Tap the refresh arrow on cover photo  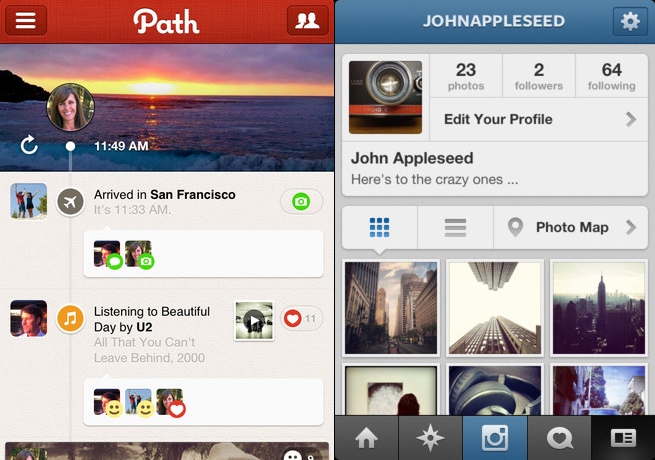pyautogui.click(x=29, y=145)
